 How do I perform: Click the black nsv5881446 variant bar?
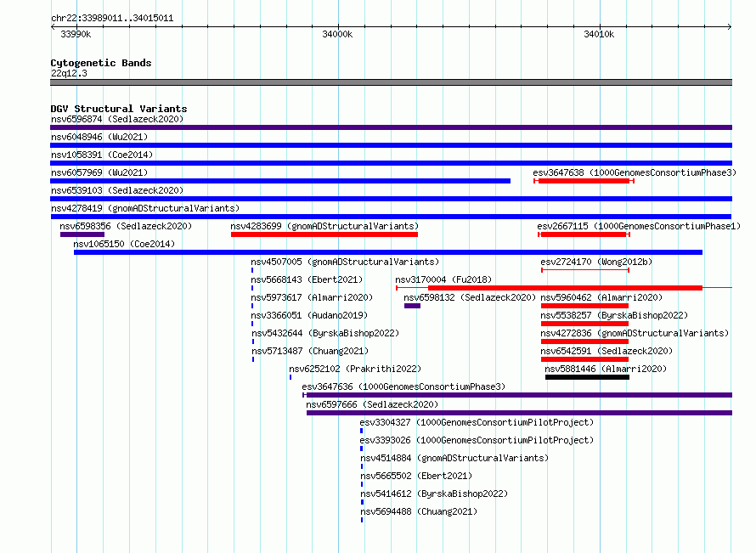(x=587, y=377)
